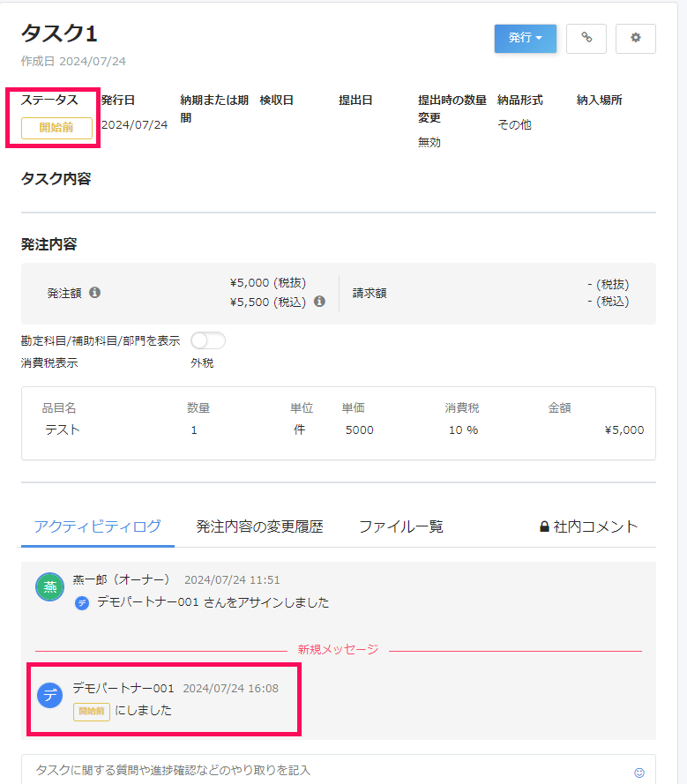Image resolution: width=687 pixels, height=784 pixels.
Task: Click the info icon beside ¥5,500 (税込)
Action: coord(319,302)
